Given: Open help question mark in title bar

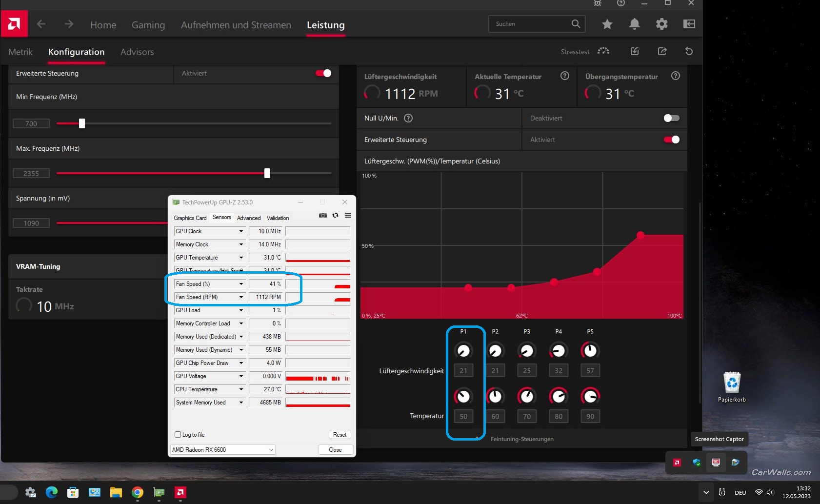Looking at the screenshot, I should (621, 3).
